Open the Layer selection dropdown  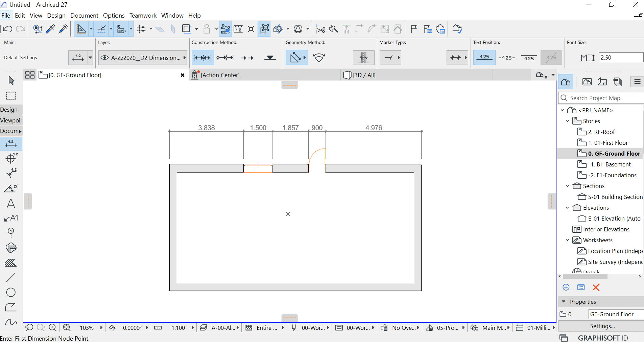coord(143,58)
